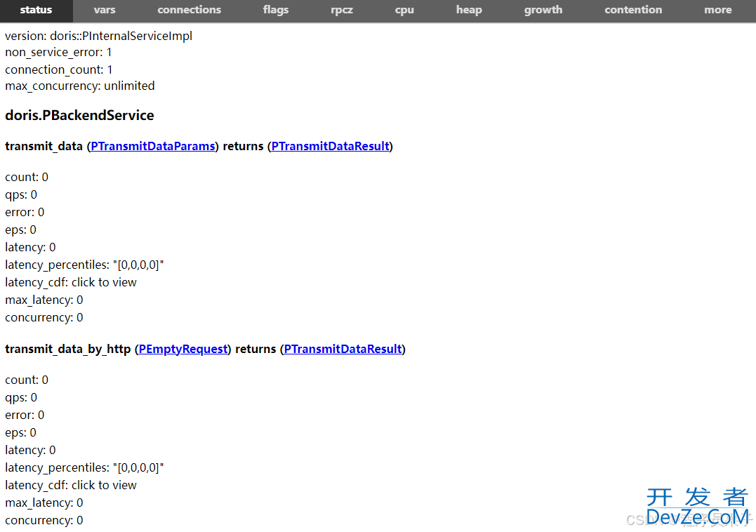Click eps: 0 under transmit_data_by_http

coord(21,433)
